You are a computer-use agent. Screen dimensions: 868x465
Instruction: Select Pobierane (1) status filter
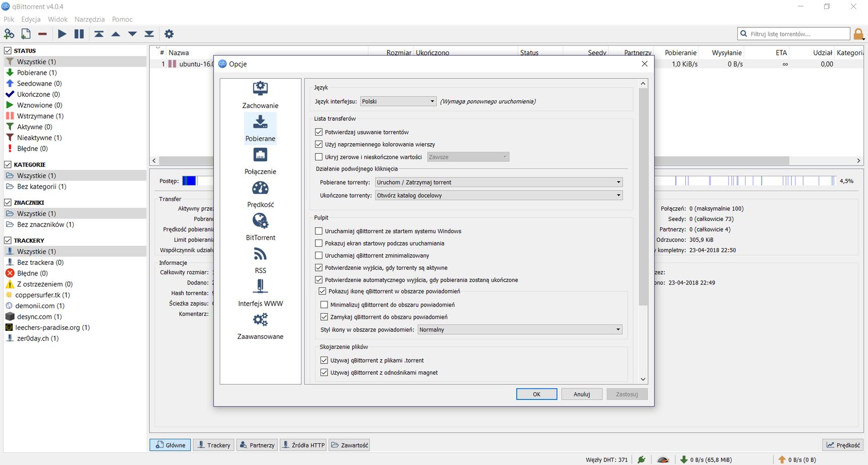[37, 73]
